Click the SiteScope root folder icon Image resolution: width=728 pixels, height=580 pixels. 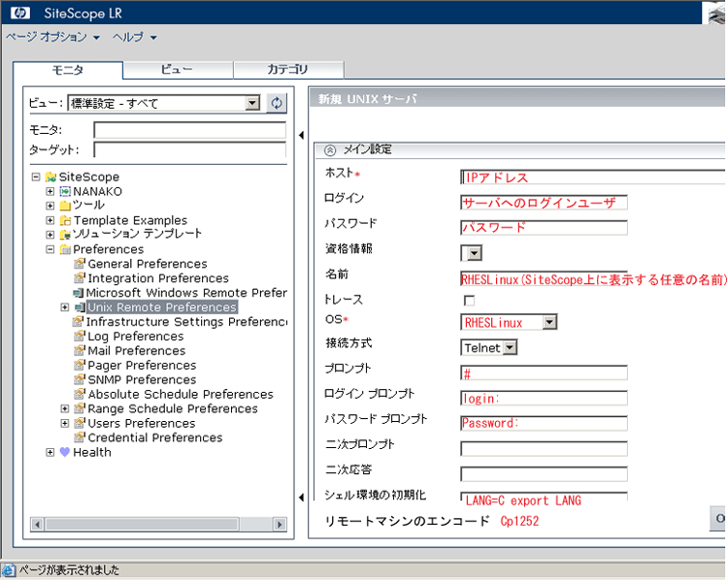click(50, 177)
